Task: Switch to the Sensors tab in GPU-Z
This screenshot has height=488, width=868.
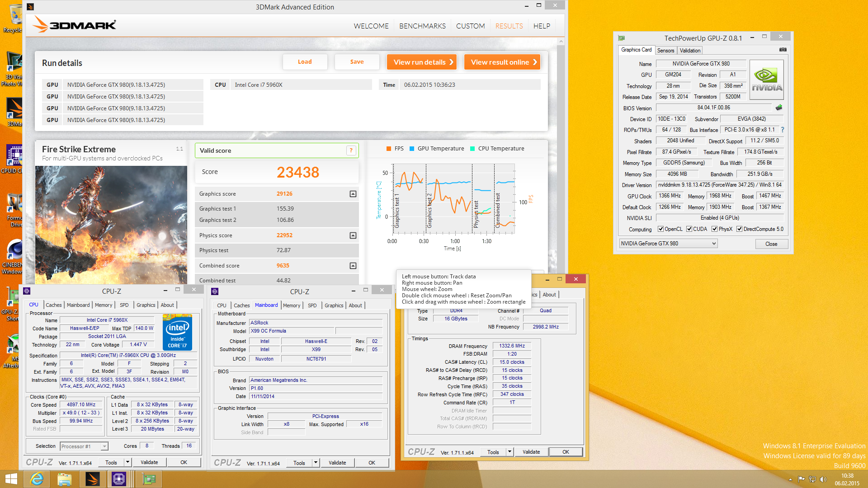Action: [x=665, y=51]
